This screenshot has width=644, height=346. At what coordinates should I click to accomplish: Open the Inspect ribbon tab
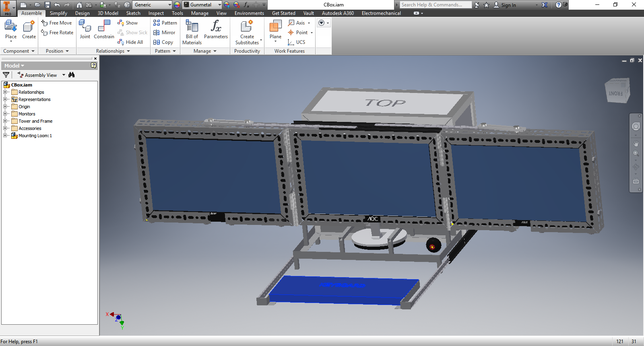tap(156, 13)
